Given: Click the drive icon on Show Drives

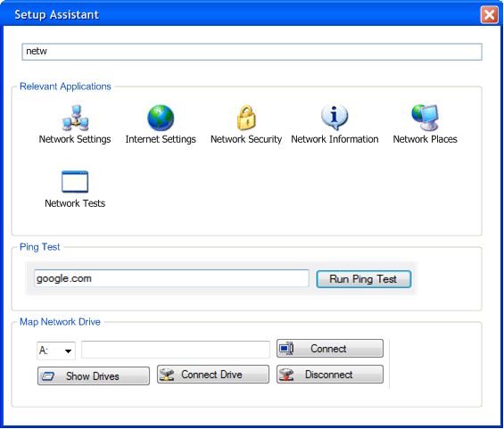Looking at the screenshot, I should coord(48,375).
